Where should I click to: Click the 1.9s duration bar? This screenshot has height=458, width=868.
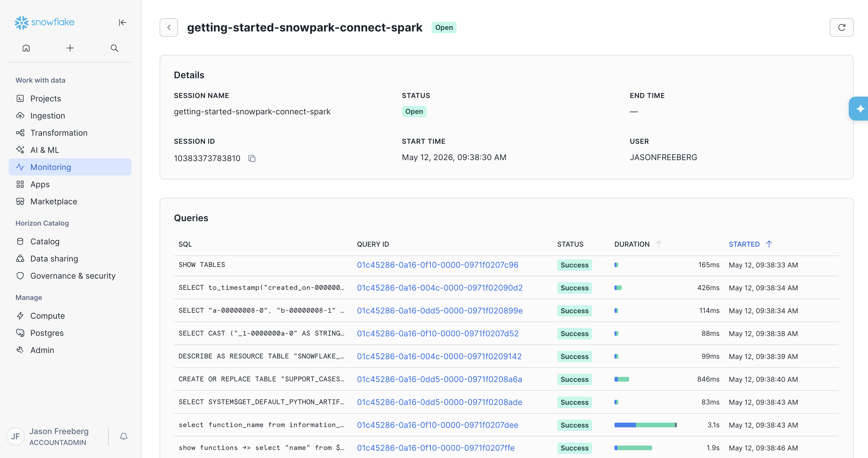(633, 448)
